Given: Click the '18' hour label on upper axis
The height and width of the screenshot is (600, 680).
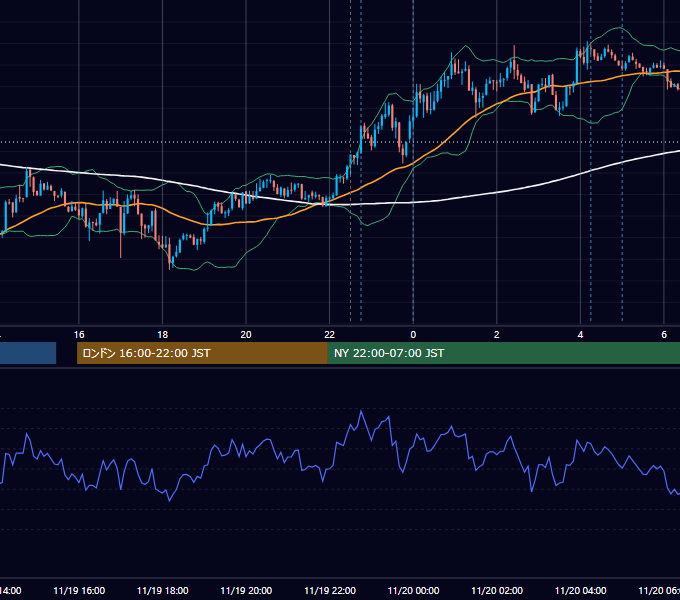Looking at the screenshot, I should point(163,335).
